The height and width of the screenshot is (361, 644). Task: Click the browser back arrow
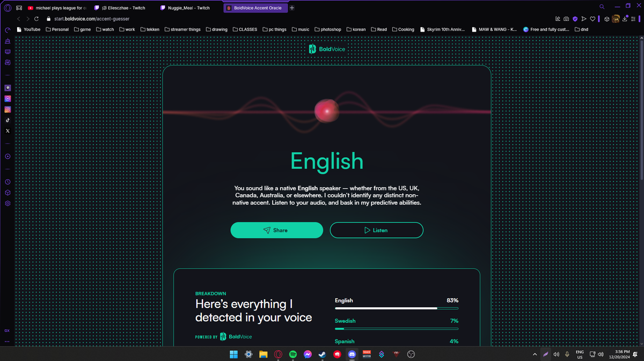(19, 19)
